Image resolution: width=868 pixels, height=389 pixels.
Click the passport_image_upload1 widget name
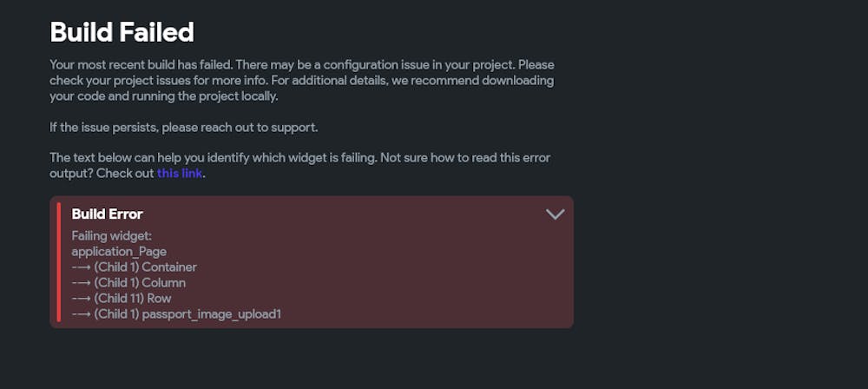213,314
